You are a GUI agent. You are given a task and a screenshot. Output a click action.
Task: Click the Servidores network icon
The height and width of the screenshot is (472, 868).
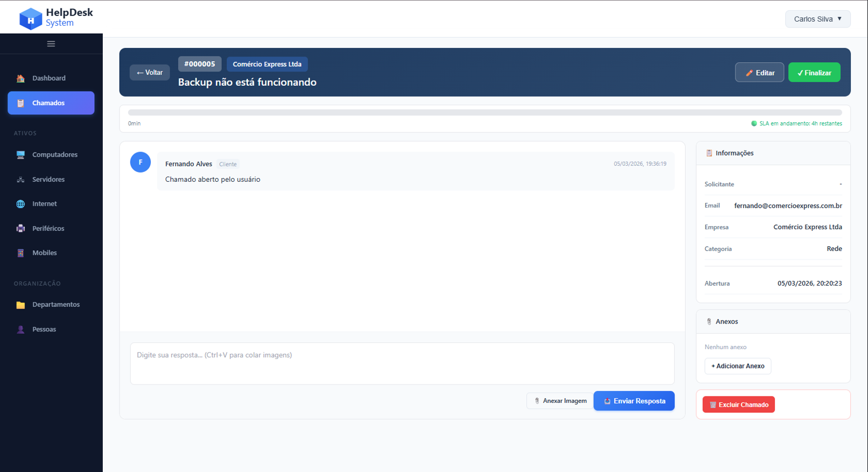[21, 179]
